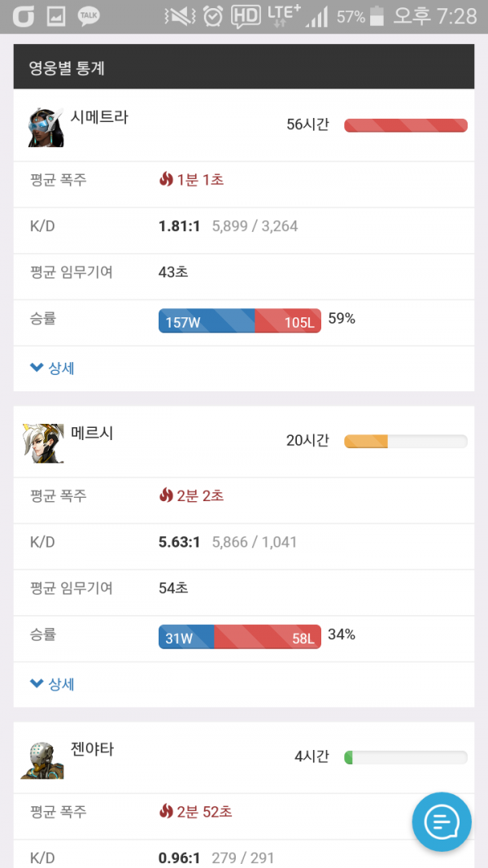Screen dimensions: 488x868
Task: Expand 상세 details under Symmetra
Action: click(x=52, y=369)
